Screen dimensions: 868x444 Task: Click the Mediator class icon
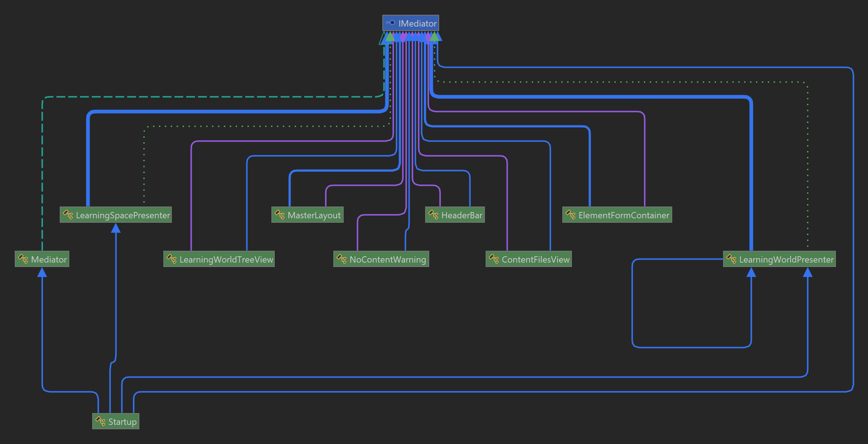23,259
